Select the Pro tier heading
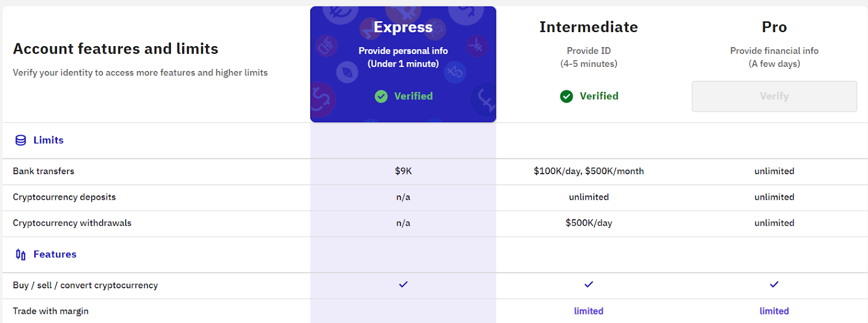 point(774,27)
